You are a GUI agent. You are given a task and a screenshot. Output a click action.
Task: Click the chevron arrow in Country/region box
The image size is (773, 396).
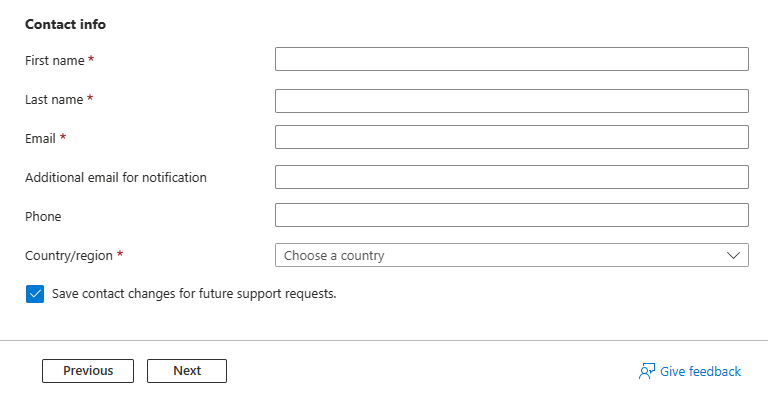click(733, 255)
